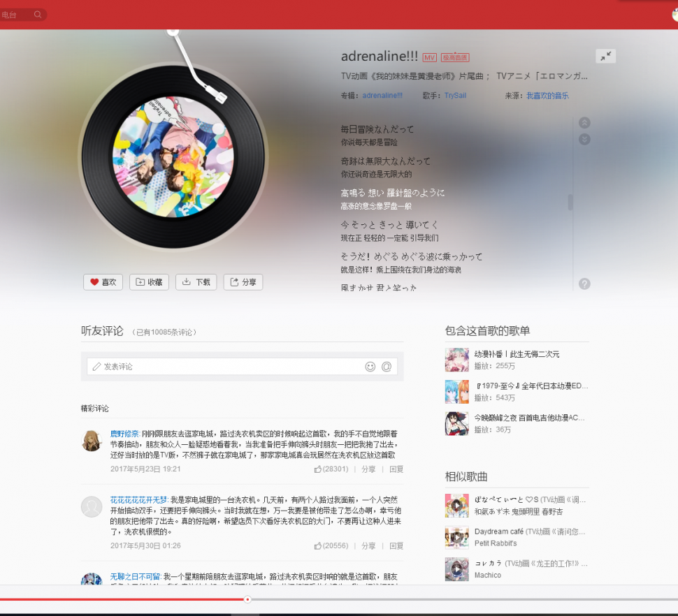
Task: Collapse the song detail view
Action: point(605,56)
